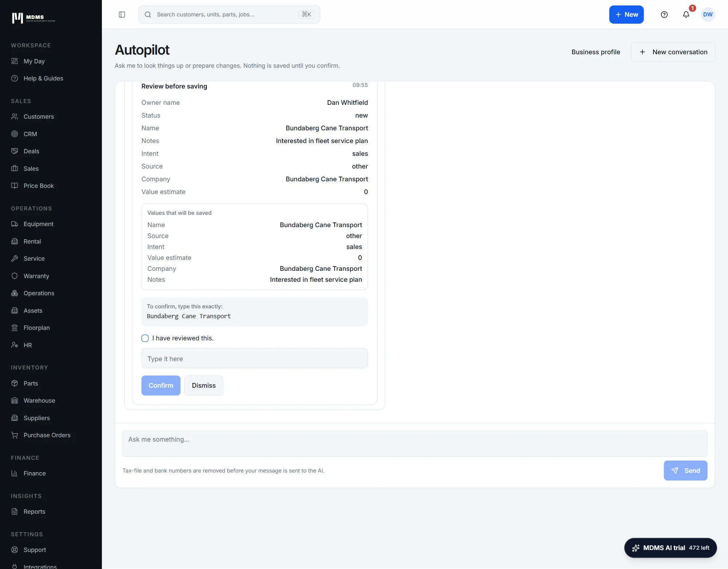Click the blue New button
Screen dimensions: 728x569
pos(626,15)
